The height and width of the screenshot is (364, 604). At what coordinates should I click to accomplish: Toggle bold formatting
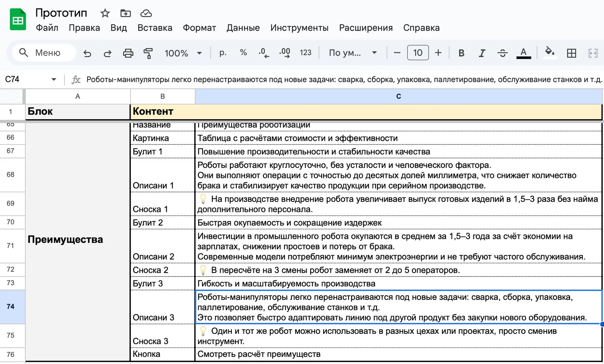(x=461, y=53)
